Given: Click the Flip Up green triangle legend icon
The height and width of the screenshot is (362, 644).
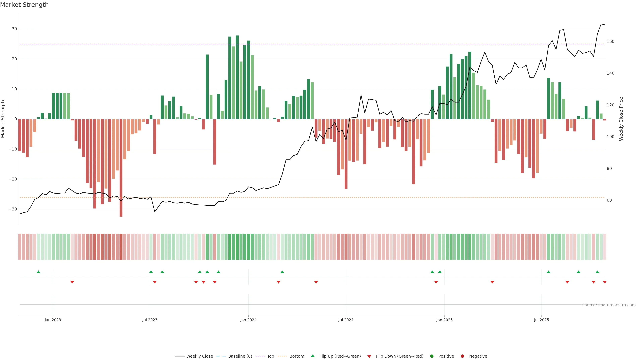Looking at the screenshot, I should (312, 356).
